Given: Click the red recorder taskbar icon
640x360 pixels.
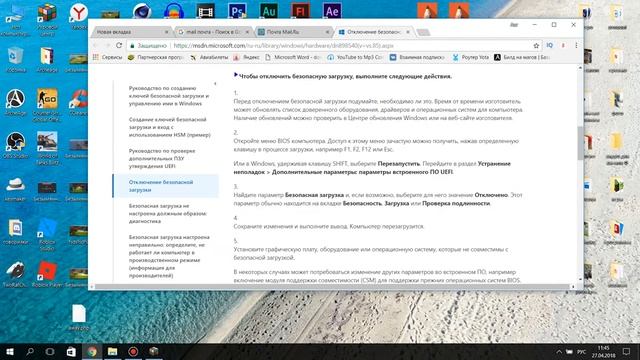Looking at the screenshot, I should 133,351.
